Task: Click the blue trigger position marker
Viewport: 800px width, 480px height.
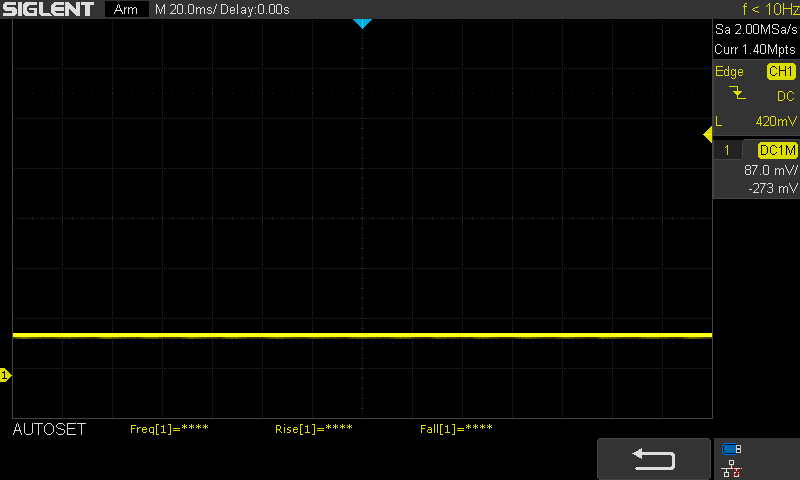Action: [x=362, y=23]
